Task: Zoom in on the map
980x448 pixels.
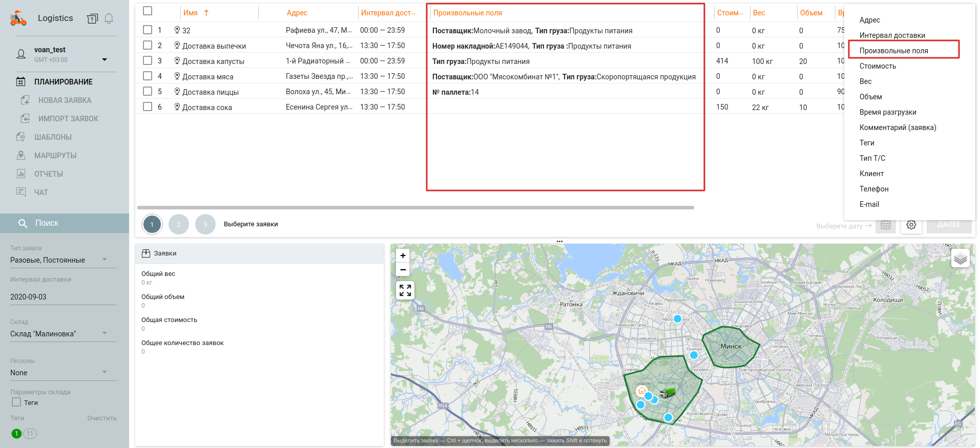Action: 403,255
